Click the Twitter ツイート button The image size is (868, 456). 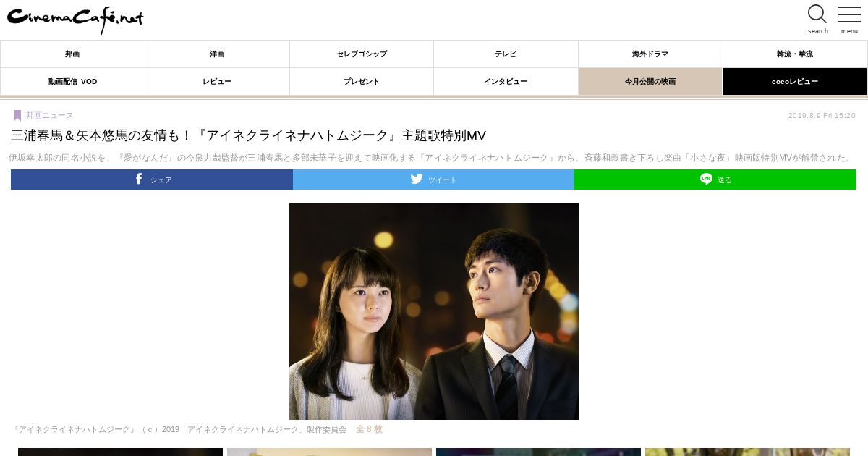click(433, 180)
